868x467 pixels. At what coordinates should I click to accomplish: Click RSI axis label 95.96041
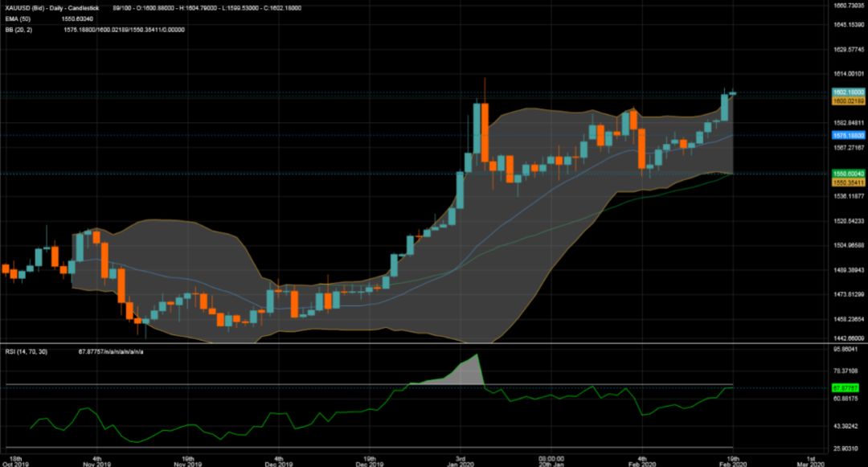coord(845,349)
